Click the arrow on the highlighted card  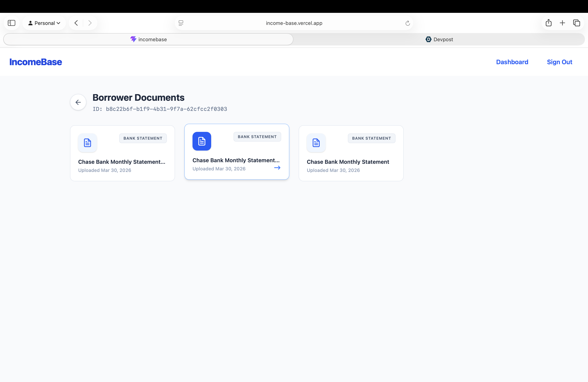277,168
